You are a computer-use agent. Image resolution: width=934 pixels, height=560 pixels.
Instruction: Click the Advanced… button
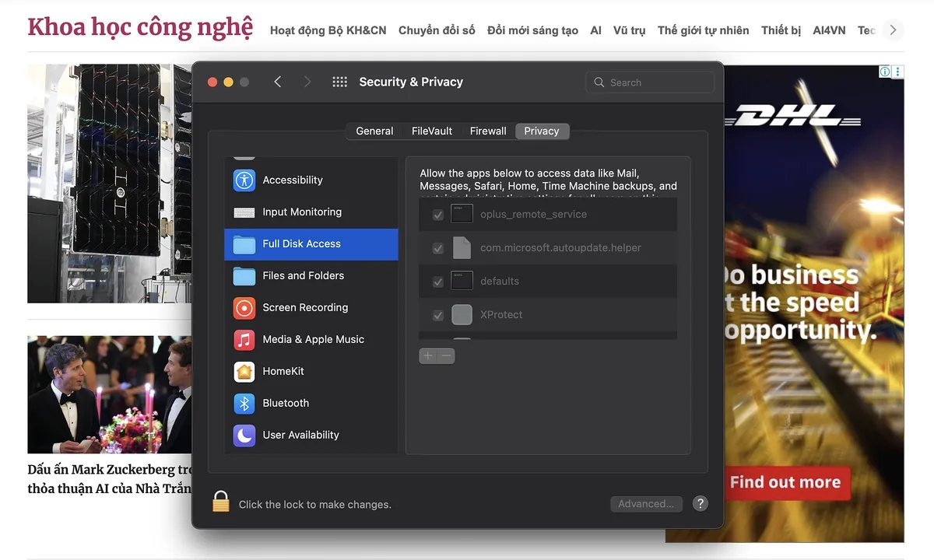click(646, 504)
